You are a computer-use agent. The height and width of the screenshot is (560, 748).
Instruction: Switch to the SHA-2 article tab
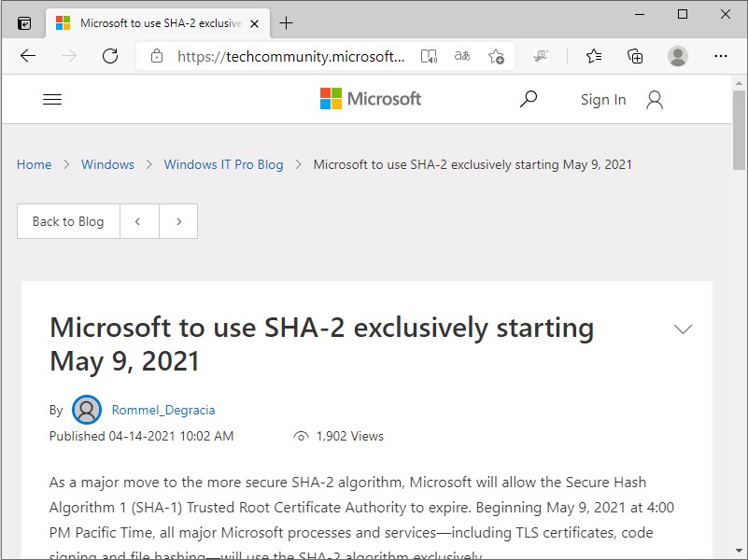click(149, 22)
